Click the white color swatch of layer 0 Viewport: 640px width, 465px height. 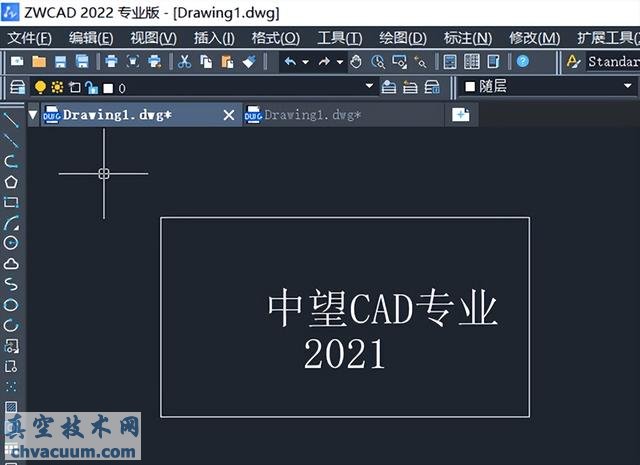[107, 87]
